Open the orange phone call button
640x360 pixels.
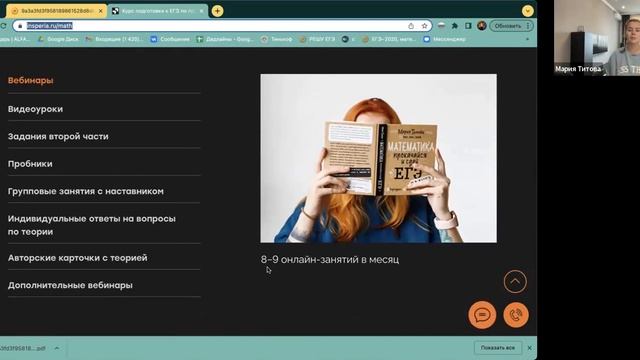pos(516,315)
